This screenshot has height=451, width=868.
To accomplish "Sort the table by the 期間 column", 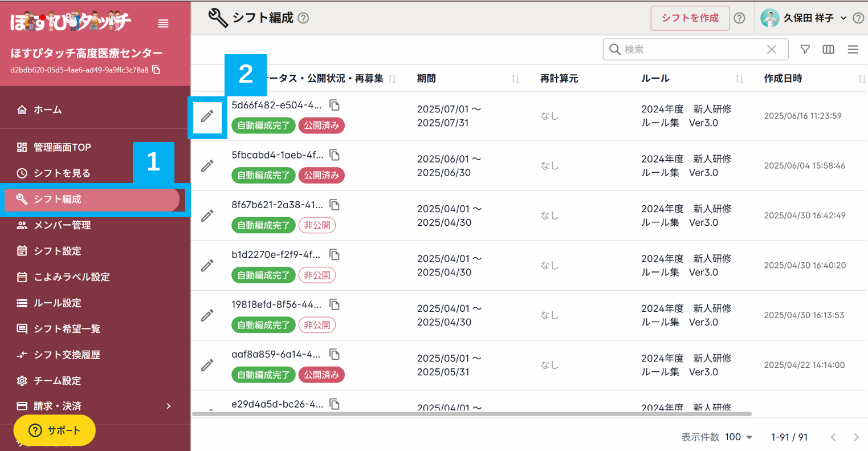I will [515, 79].
